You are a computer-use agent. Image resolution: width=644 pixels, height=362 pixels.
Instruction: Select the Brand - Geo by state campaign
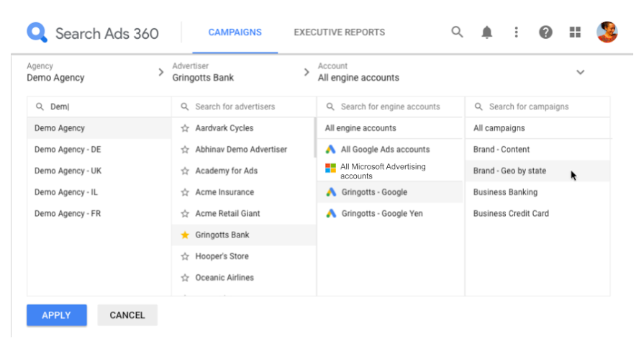[538, 171]
